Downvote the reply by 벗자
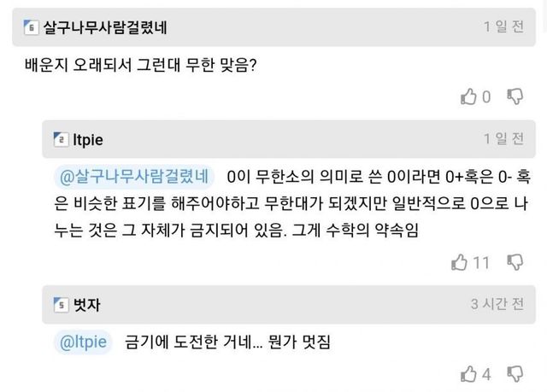This screenshot has width=547, height=392. coord(515,374)
